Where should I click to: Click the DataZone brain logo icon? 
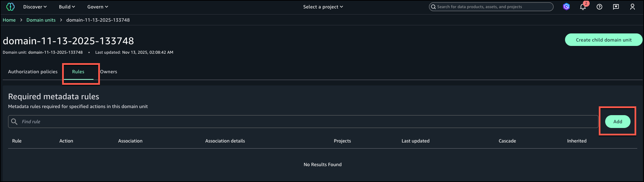tap(10, 7)
